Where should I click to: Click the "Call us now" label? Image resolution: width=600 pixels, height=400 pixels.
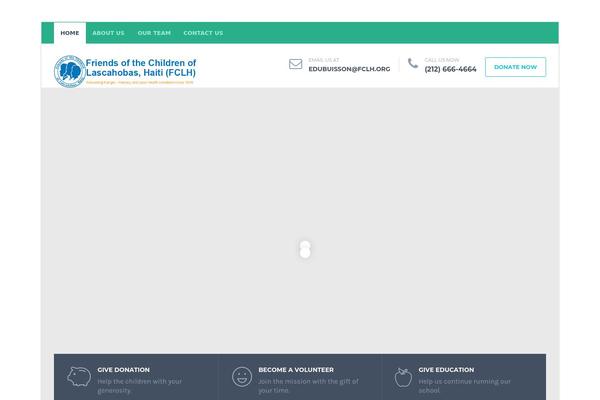[x=442, y=60]
